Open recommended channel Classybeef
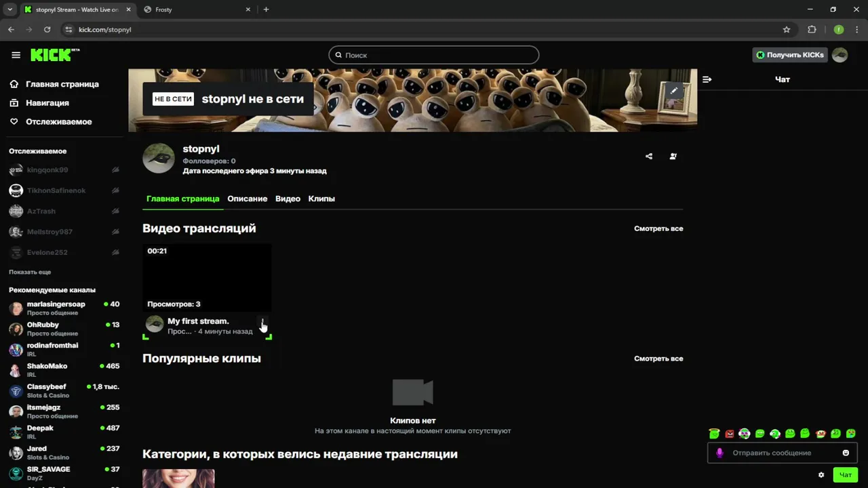Viewport: 868px width, 488px height. point(64,391)
